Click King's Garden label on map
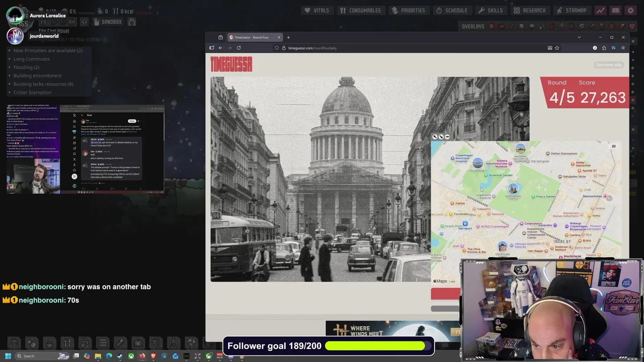 [546, 197]
